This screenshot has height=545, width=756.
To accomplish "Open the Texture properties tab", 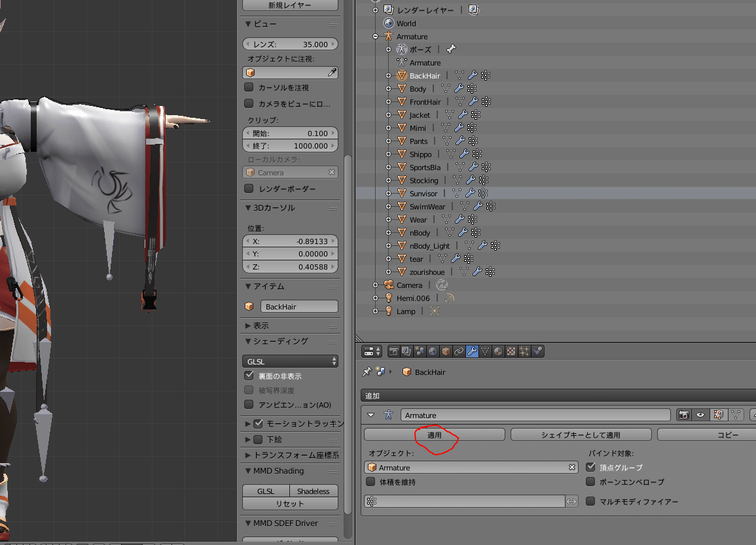I will coord(511,351).
